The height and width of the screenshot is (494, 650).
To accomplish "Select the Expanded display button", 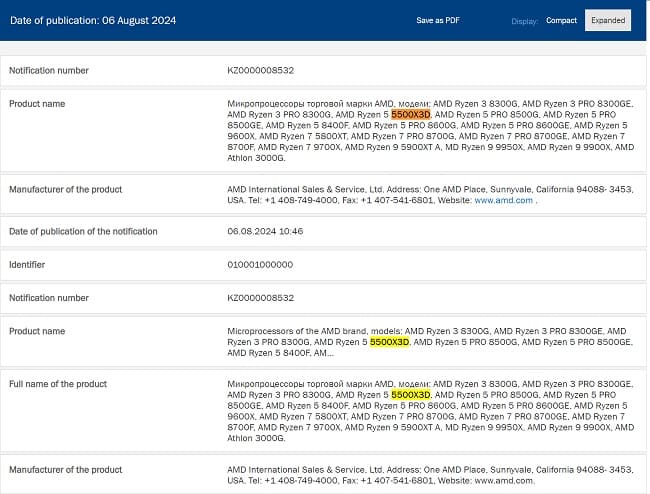I will [608, 20].
